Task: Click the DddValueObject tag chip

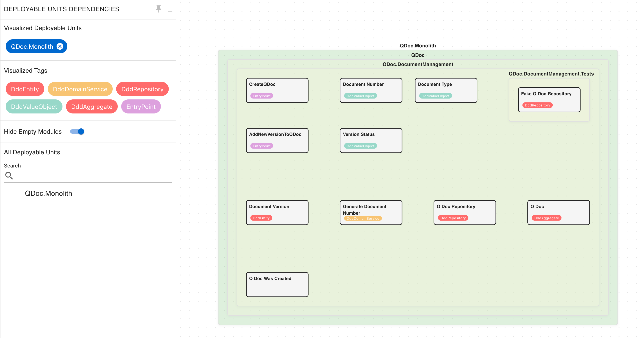Action: click(34, 106)
